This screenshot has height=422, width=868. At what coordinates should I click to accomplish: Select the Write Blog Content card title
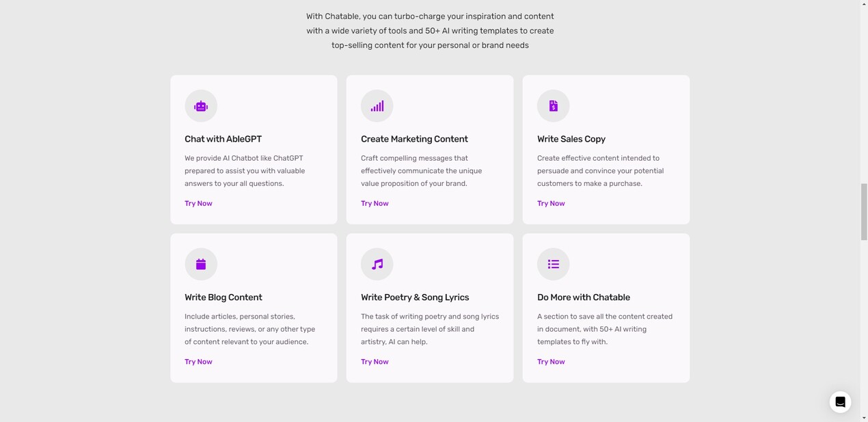223,298
